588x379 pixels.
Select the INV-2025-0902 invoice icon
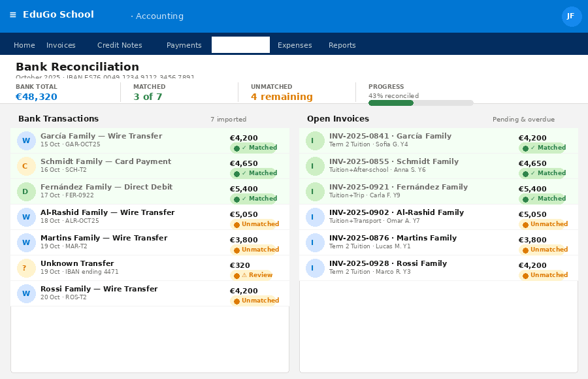[315, 217]
